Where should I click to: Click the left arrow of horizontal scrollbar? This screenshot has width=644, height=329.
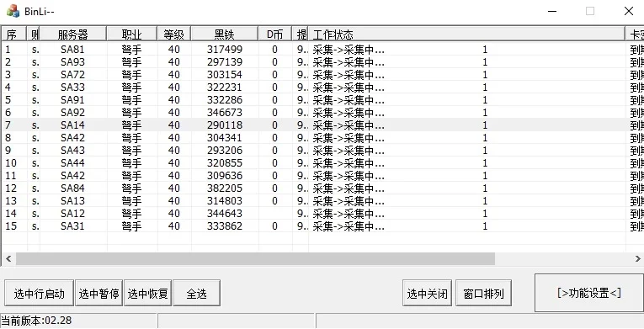(8, 259)
